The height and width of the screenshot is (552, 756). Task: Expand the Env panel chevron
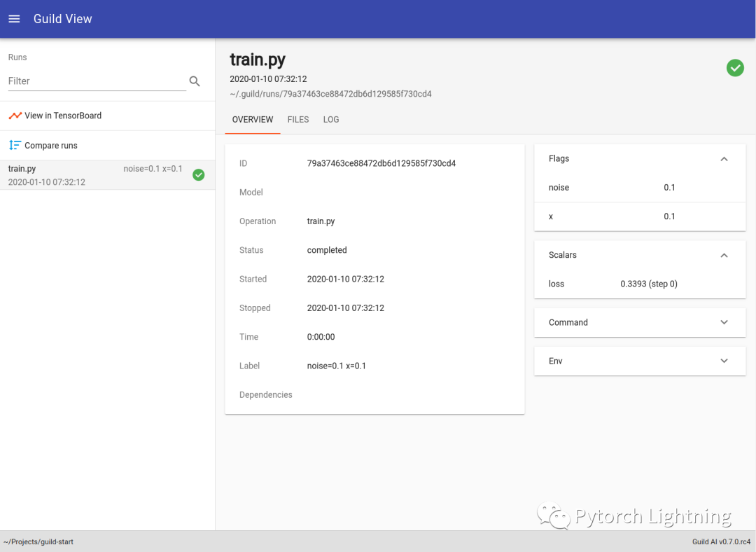(724, 361)
